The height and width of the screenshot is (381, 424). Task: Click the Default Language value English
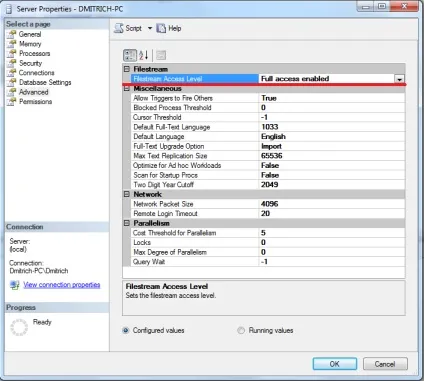coord(273,137)
